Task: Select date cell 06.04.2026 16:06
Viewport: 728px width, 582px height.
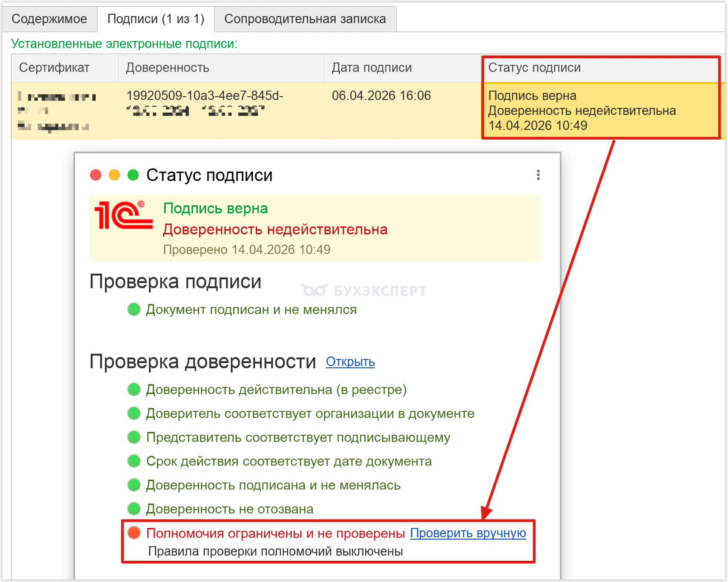Action: 381,96
